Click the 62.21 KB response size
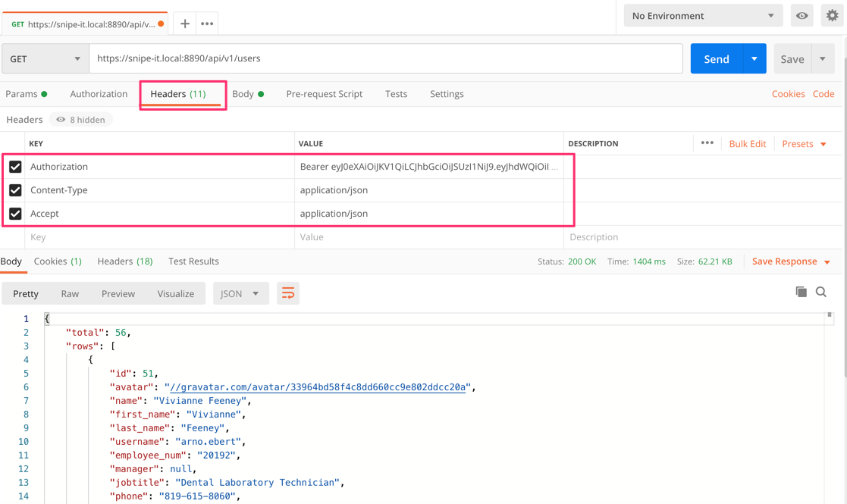This screenshot has width=847, height=504. pos(714,261)
